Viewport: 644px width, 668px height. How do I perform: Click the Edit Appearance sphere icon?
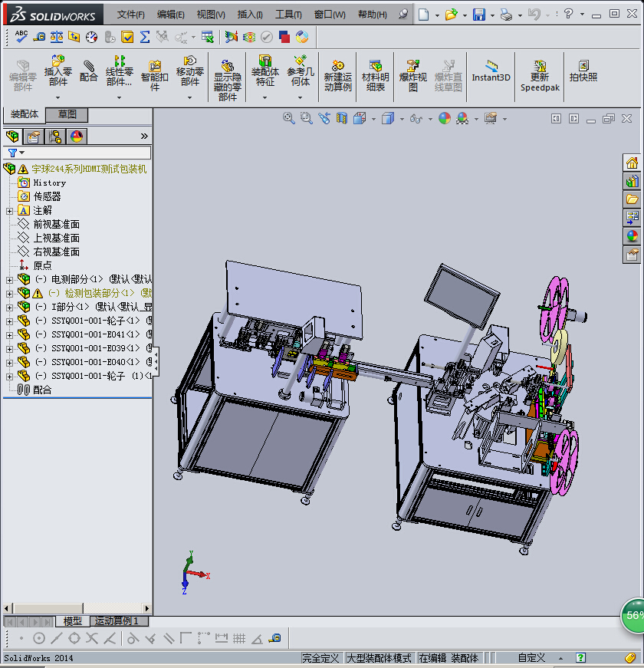tap(444, 118)
